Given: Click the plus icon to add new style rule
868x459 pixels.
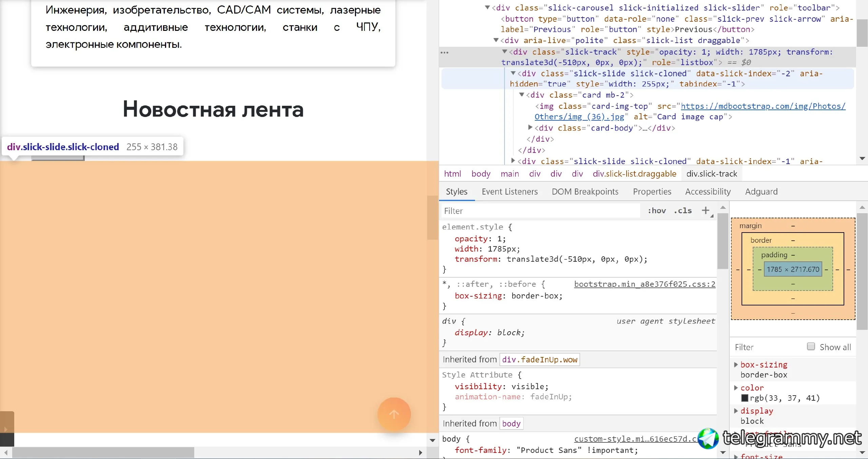Looking at the screenshot, I should click(706, 211).
